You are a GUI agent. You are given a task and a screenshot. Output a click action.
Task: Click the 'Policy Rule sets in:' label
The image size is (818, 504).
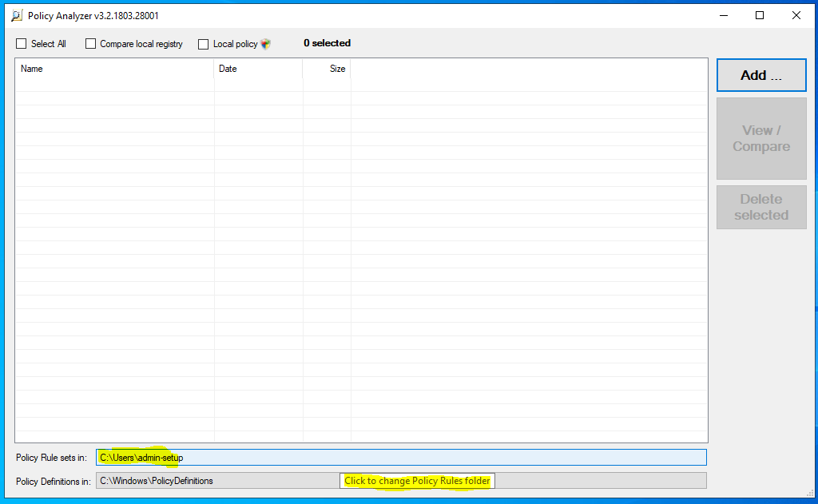click(51, 458)
